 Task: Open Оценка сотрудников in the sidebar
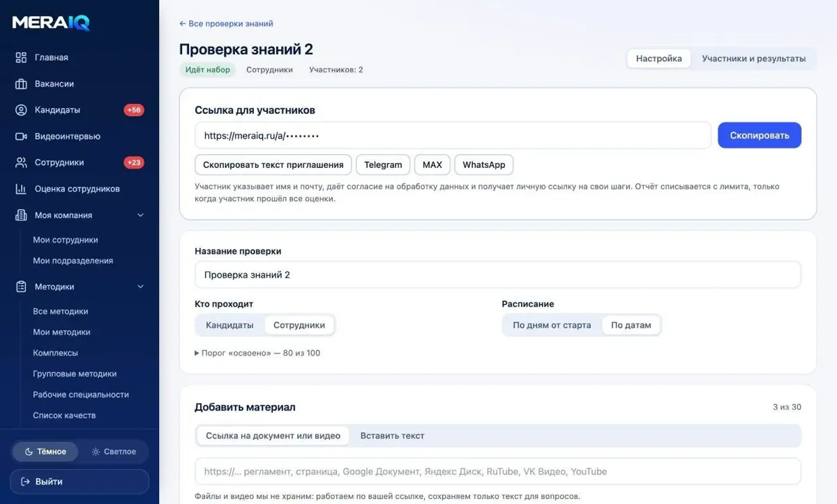pyautogui.click(x=79, y=189)
